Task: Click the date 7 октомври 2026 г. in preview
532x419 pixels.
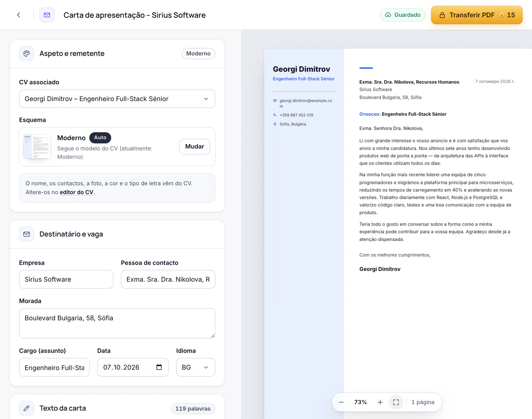Action: [x=495, y=82]
